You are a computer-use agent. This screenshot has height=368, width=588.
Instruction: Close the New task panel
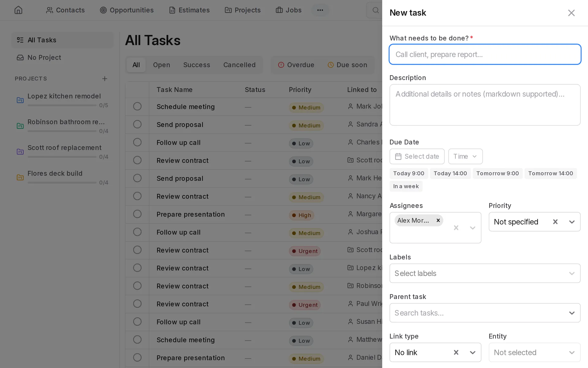click(571, 13)
